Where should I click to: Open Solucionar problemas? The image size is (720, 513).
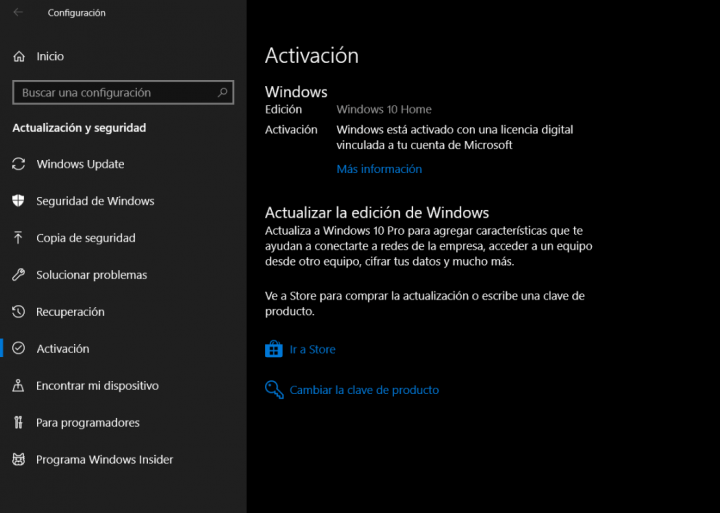(91, 275)
